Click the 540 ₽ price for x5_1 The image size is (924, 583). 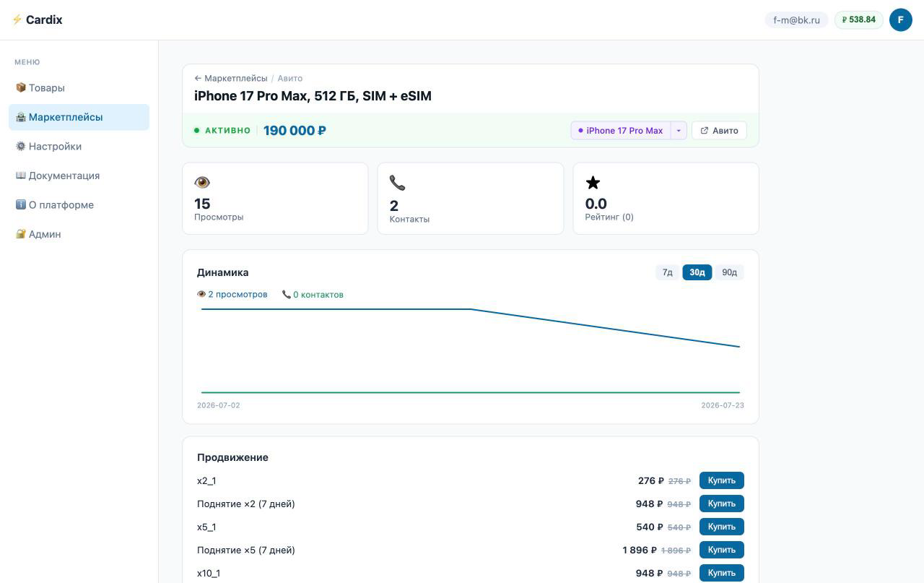(x=650, y=527)
